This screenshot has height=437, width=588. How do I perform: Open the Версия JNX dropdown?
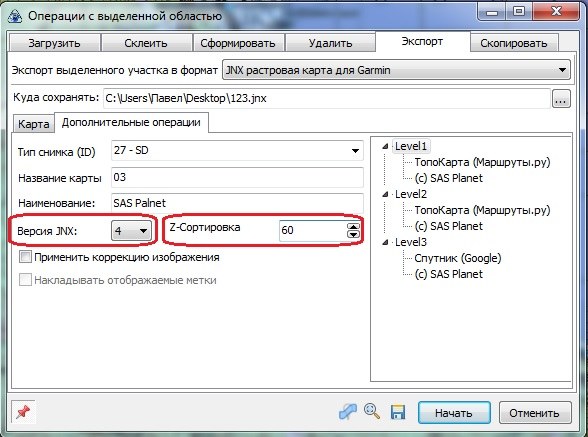[x=131, y=231]
